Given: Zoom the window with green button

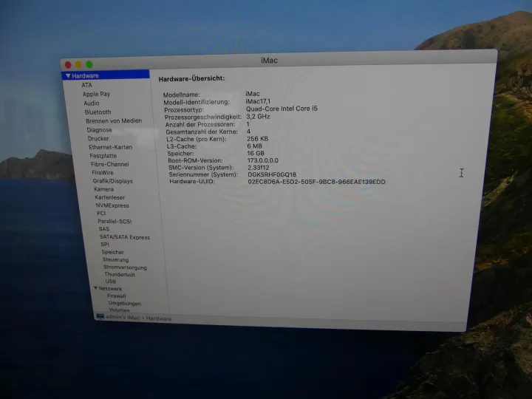Looking at the screenshot, I should coord(89,64).
